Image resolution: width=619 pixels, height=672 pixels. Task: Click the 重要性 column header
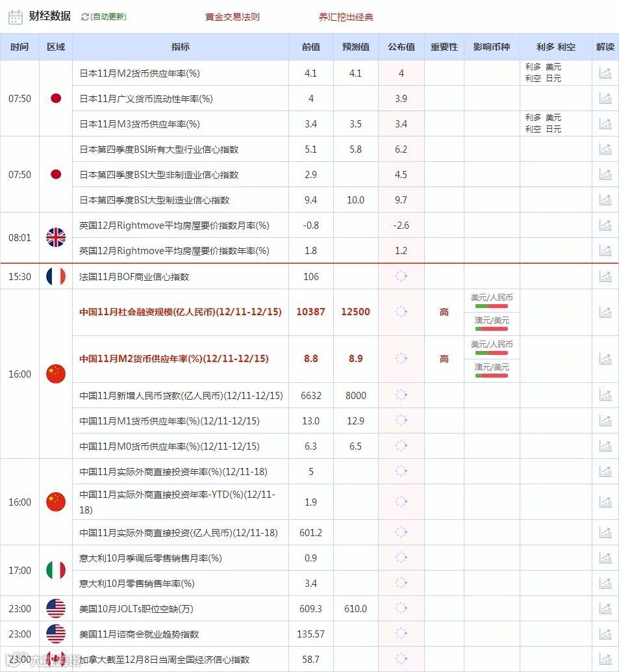[444, 47]
